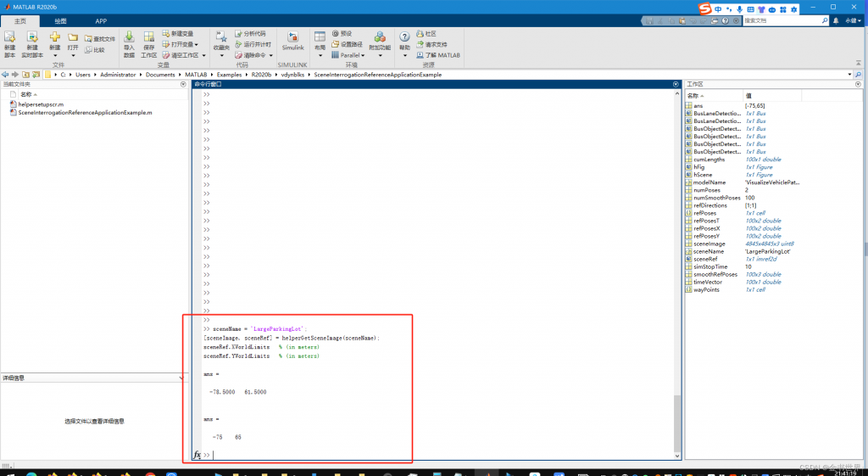Click 分析代码 (Analyze Code)
Image resolution: width=868 pixels, height=476 pixels.
[250, 34]
